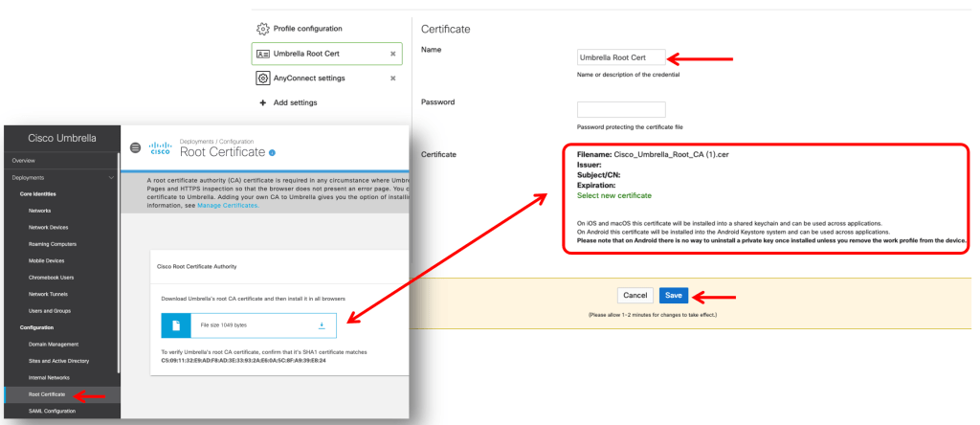980x425 pixels.
Task: Click into the Password input field
Action: [621, 109]
